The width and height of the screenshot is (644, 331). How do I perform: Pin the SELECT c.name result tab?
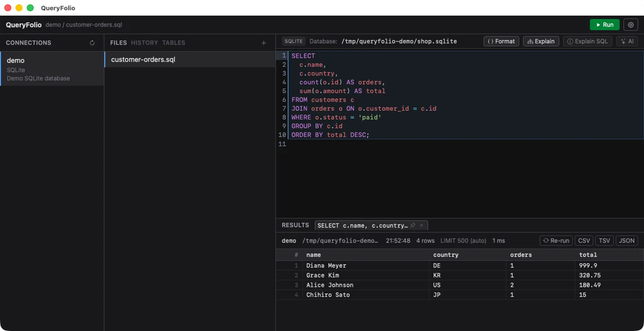tap(413, 225)
